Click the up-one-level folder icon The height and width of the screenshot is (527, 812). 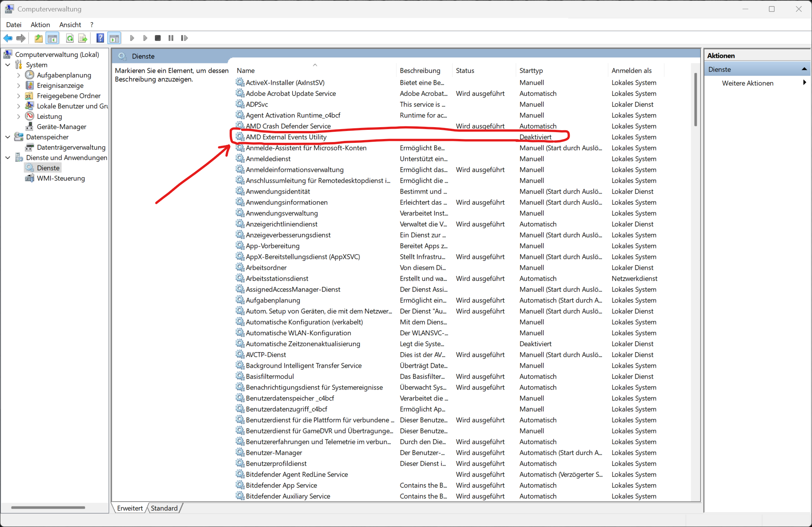click(39, 38)
